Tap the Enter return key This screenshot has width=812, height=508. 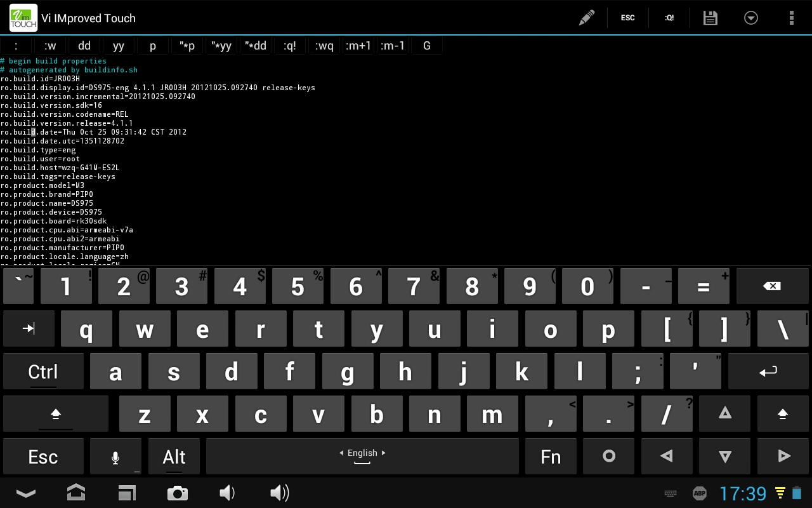tap(768, 371)
